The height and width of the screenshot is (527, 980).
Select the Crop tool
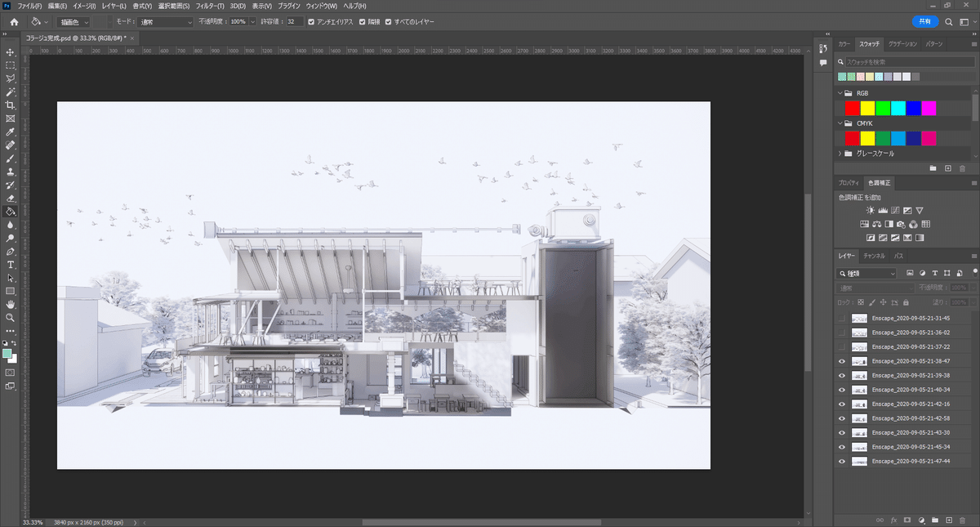point(11,105)
